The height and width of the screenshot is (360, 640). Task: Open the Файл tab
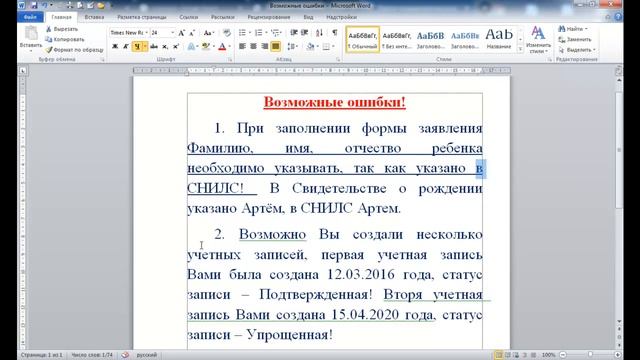coord(30,17)
